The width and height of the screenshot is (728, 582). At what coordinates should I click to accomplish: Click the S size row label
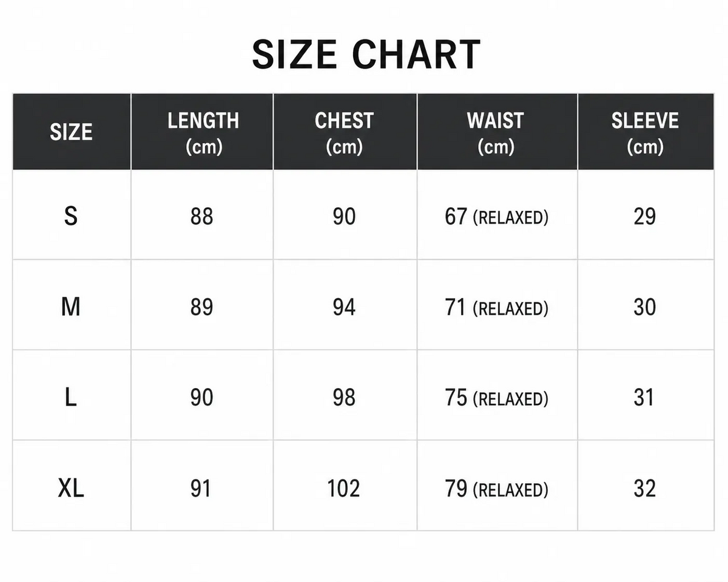(x=71, y=216)
